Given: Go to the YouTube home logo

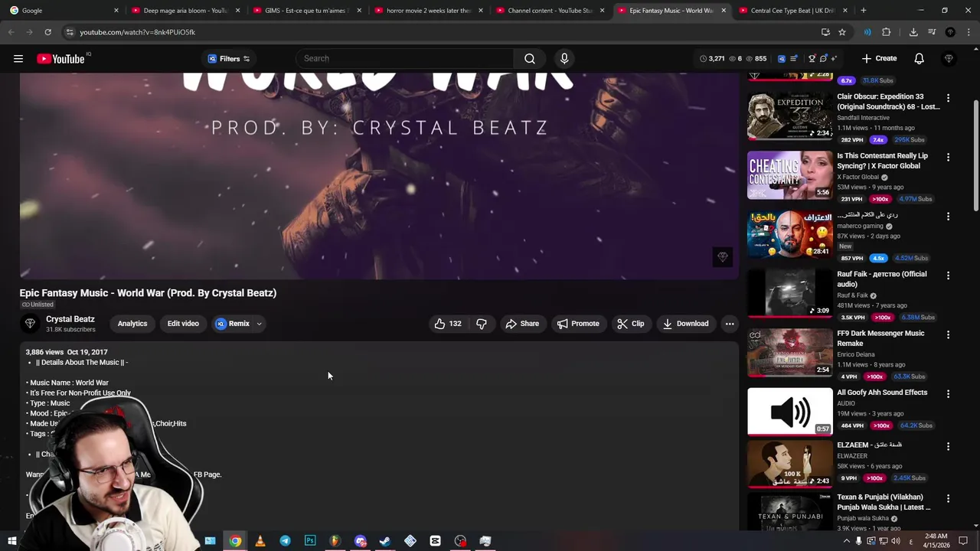Looking at the screenshot, I should click(60, 58).
